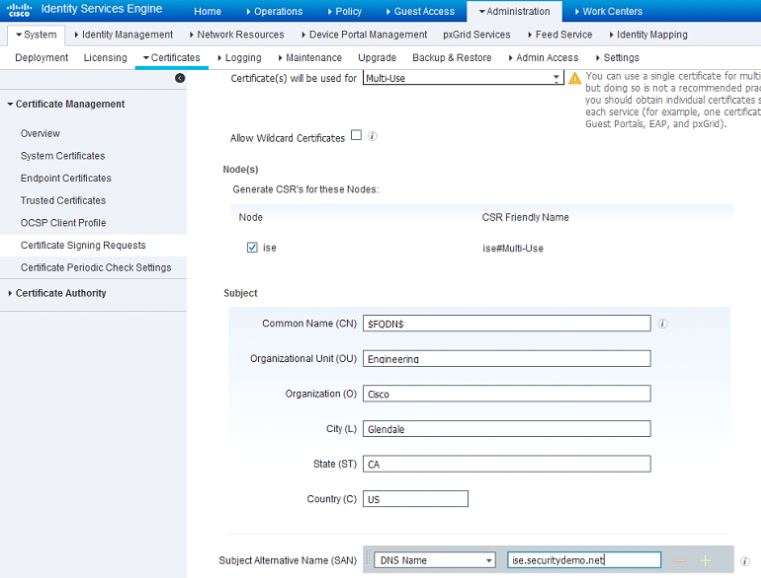Open Overview in the sidebar
Screen dimensions: 761x578
(x=40, y=133)
